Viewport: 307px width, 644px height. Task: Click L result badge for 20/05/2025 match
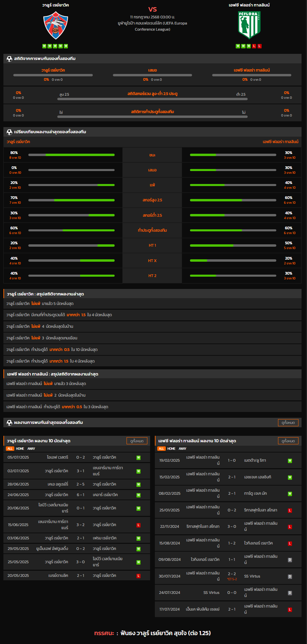(138, 576)
